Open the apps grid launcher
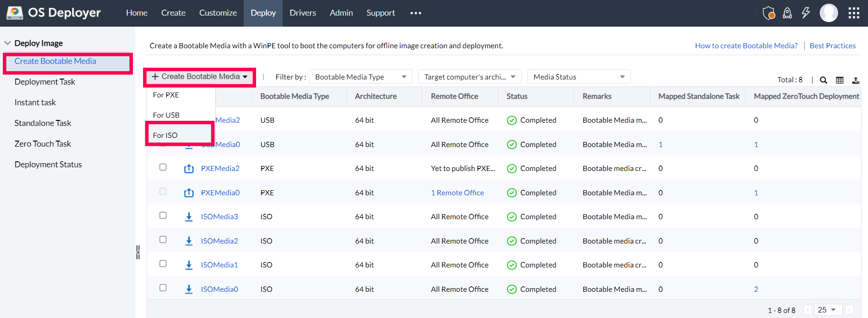The width and height of the screenshot is (868, 318). pos(854,13)
